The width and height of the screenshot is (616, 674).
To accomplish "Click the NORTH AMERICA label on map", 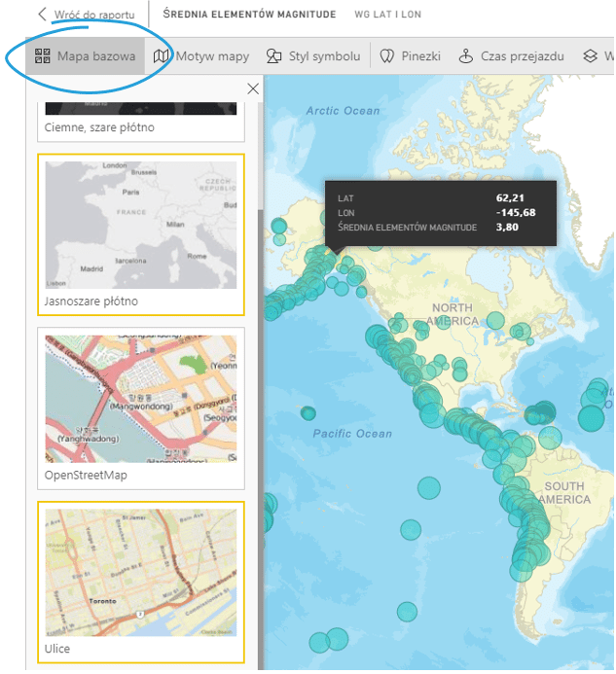I will (453, 314).
